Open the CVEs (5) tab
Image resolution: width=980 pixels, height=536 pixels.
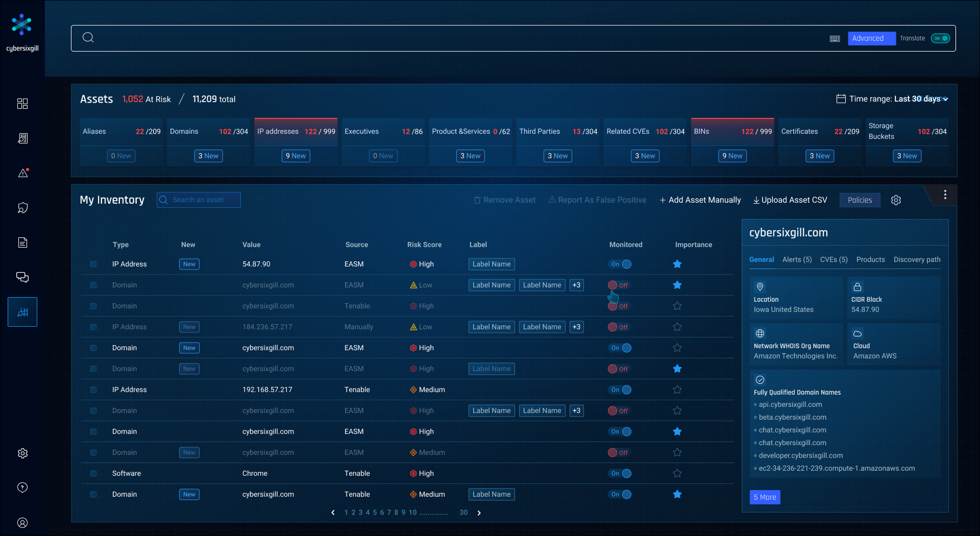coord(834,259)
